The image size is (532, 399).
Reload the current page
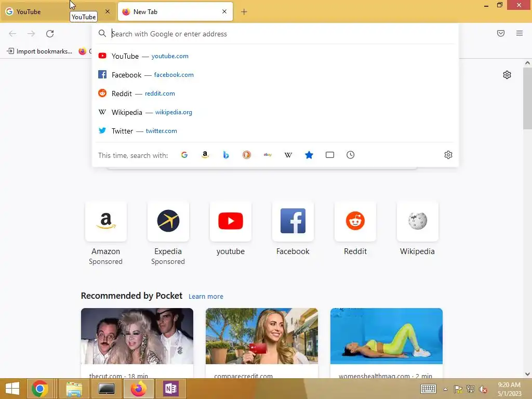(x=50, y=34)
